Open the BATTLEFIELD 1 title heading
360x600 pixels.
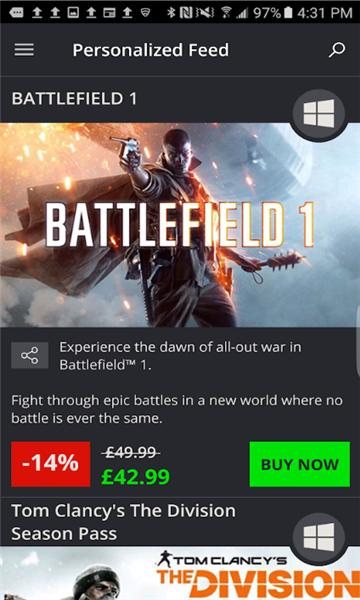pos(74,99)
